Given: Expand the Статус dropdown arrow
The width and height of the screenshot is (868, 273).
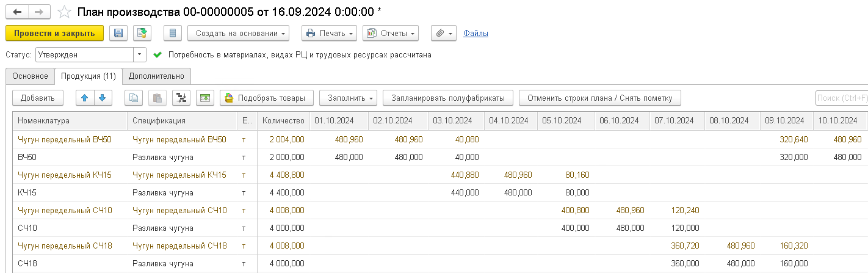Looking at the screenshot, I should click(x=140, y=54).
